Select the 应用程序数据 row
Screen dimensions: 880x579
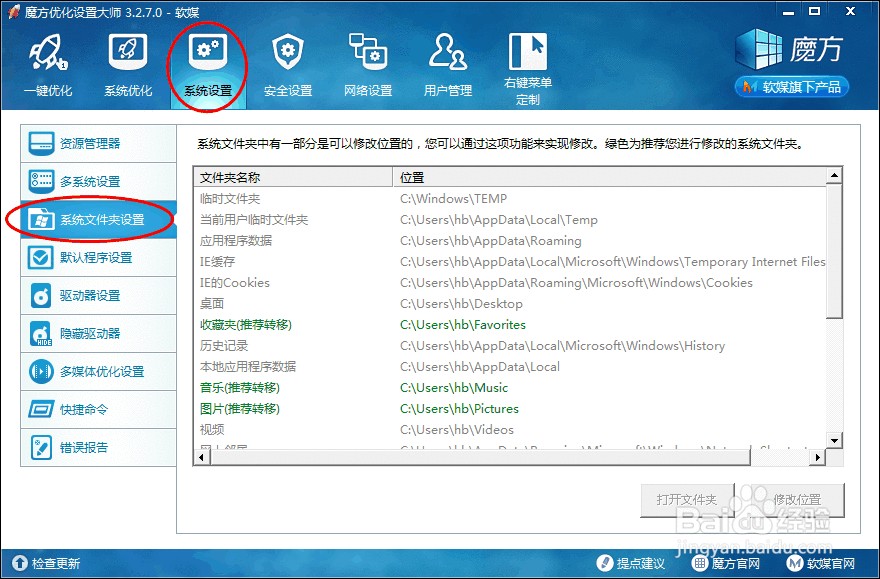pyautogui.click(x=510, y=241)
